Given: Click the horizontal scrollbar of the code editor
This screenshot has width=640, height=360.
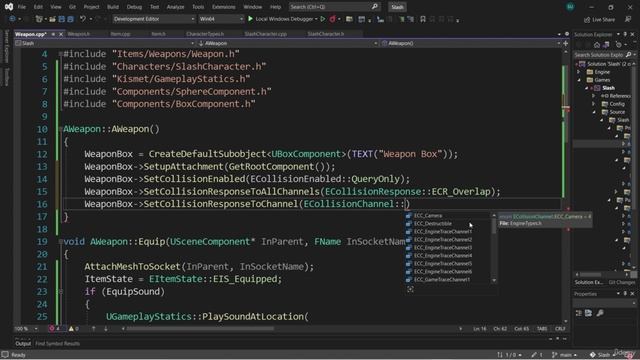Looking at the screenshot, I should [200, 328].
